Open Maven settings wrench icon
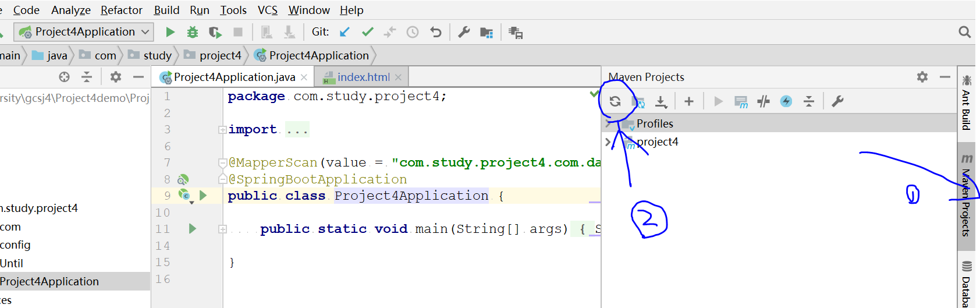This screenshot has height=308, width=980. pos(837,102)
